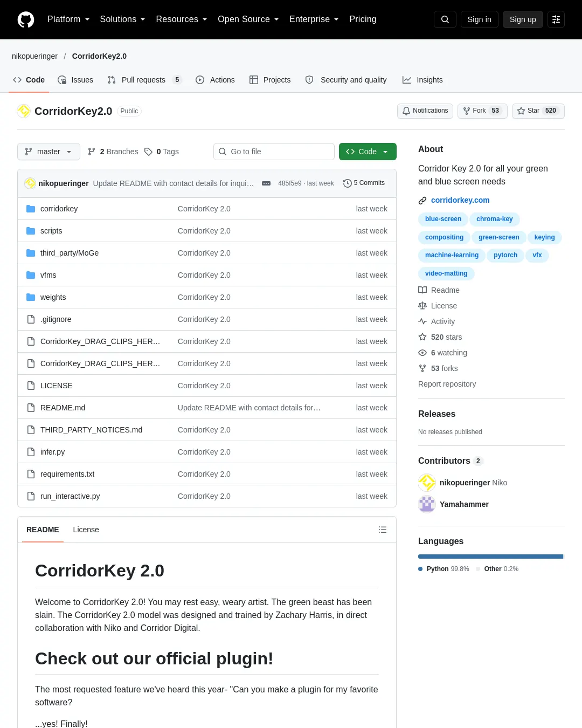Expand the Enterprise dropdown
Screen dimensions: 582x728
314,19
